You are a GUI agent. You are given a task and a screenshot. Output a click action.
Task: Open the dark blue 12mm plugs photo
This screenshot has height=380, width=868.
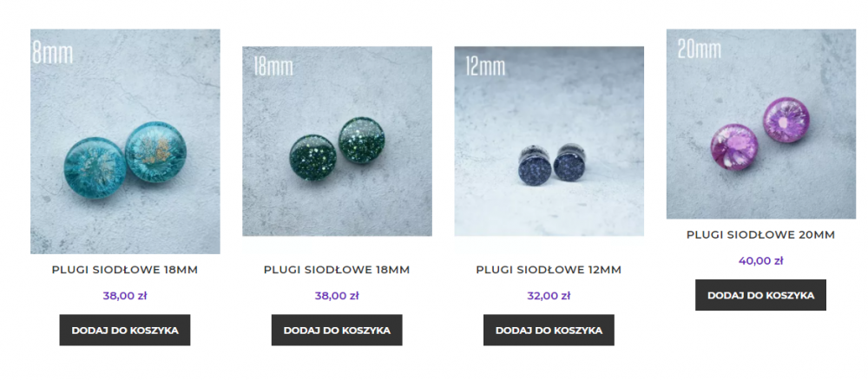pos(549,141)
